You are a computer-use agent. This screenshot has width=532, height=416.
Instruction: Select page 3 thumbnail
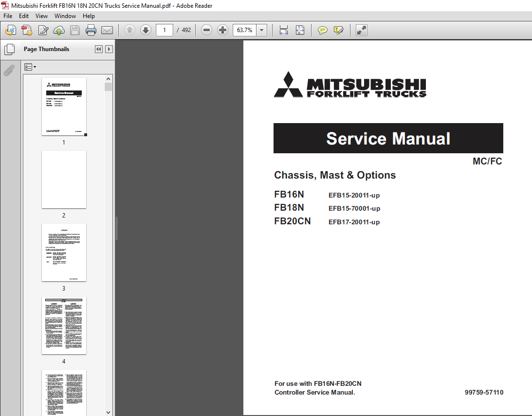64,253
